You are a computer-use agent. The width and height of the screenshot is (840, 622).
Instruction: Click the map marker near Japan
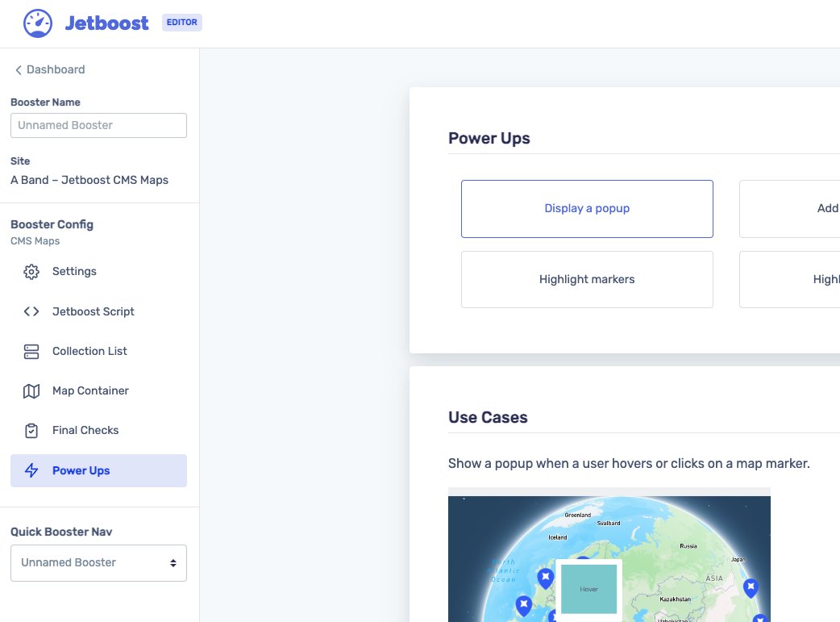pos(751,587)
